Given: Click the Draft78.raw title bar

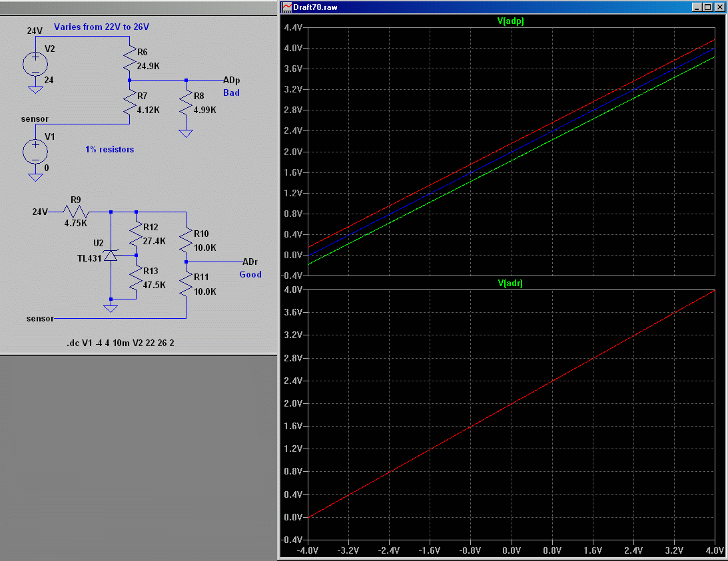Looking at the screenshot, I should tap(502, 7).
